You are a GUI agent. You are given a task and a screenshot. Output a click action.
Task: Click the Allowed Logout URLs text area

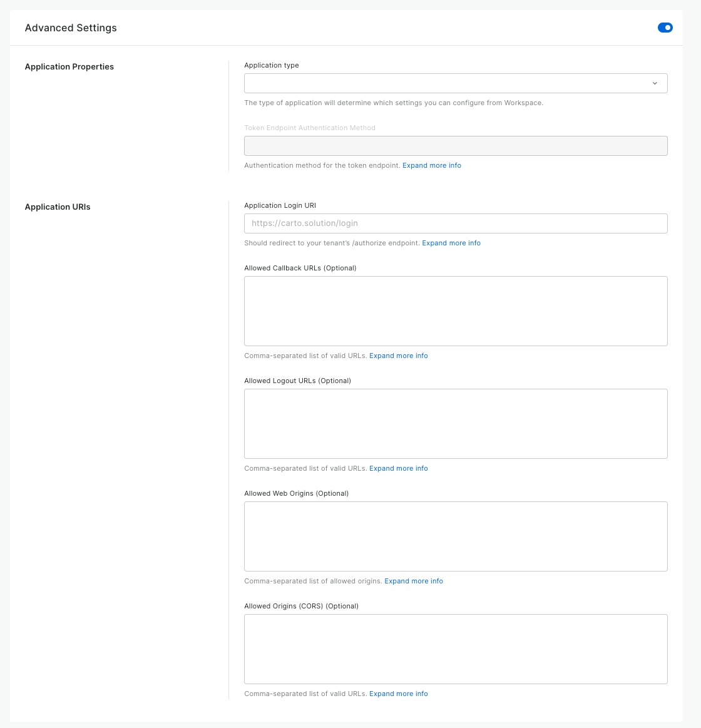(x=456, y=424)
